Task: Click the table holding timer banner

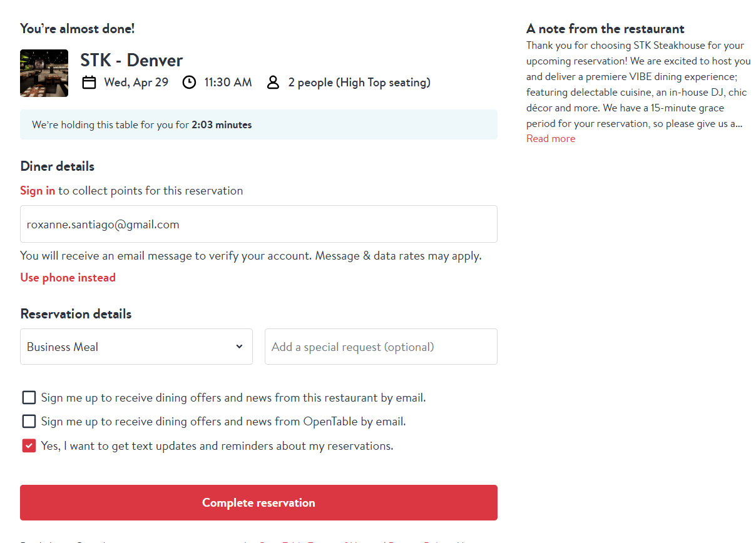Action: (258, 124)
